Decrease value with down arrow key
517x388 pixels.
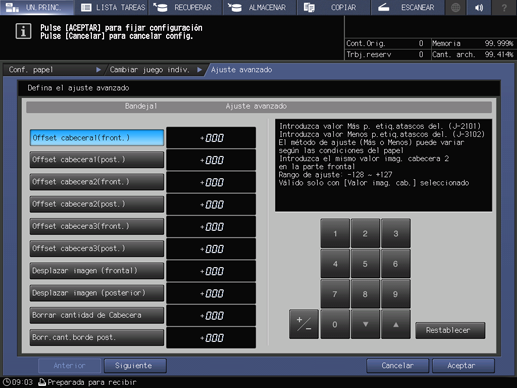point(365,324)
